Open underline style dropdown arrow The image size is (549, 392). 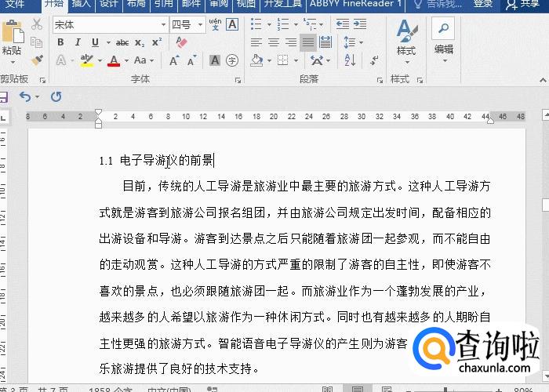108,42
